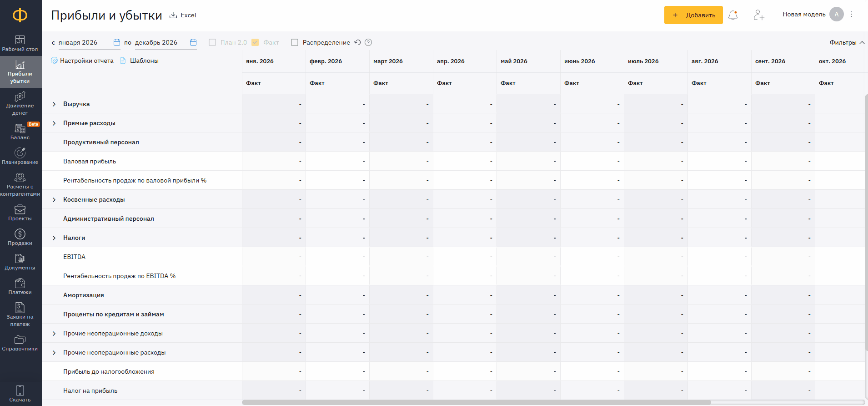The width and height of the screenshot is (868, 406).
Task: Open the notifications bell icon
Action: click(733, 15)
